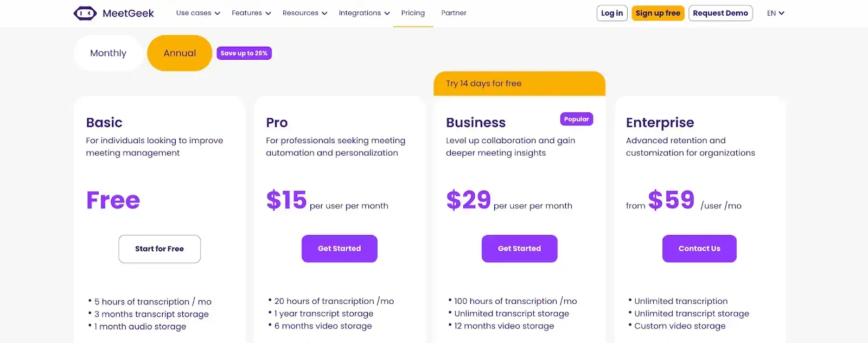Open the Partner page
This screenshot has width=868, height=343.
454,12
